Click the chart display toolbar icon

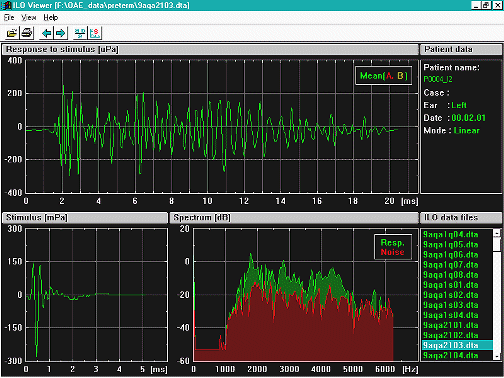tap(95, 33)
